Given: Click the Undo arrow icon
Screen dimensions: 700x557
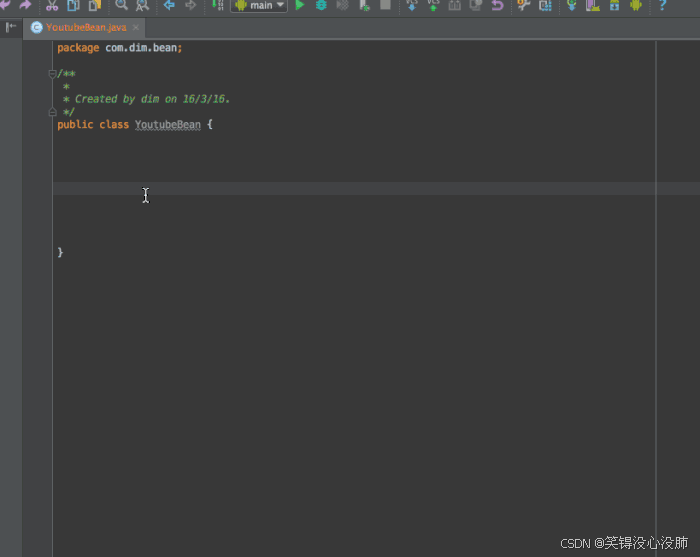Looking at the screenshot, I should click(x=5, y=5).
